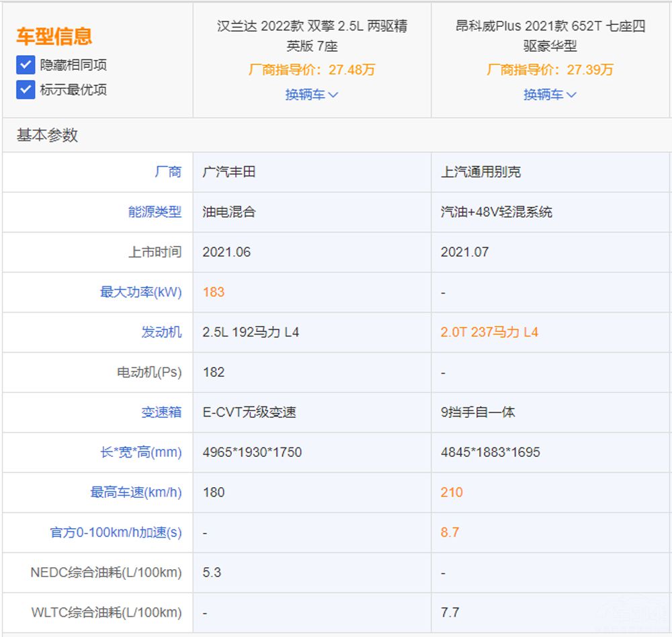Toggle the 隐藏相同项 checkbox
The width and height of the screenshot is (672, 637).
pyautogui.click(x=26, y=65)
